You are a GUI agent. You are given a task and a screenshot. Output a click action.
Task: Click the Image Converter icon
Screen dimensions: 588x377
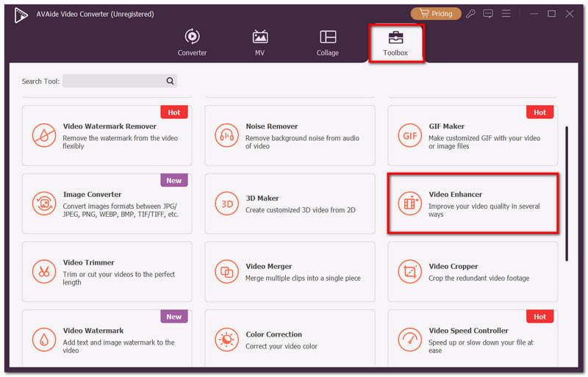point(44,204)
